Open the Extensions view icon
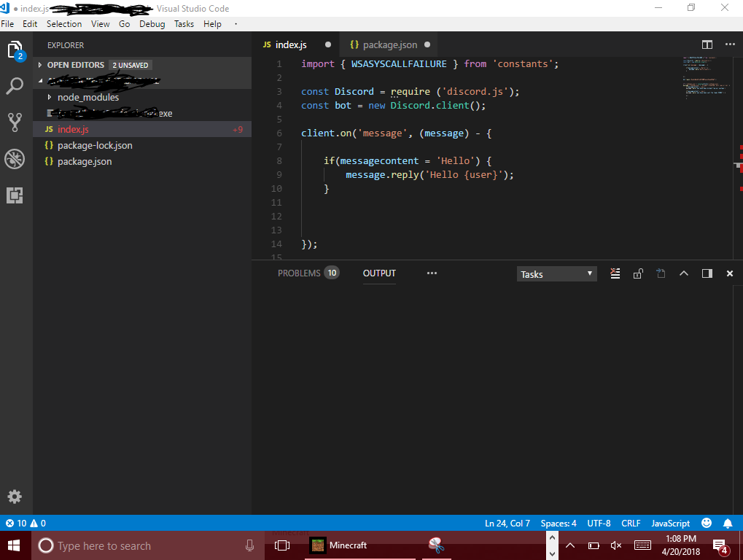Screen dimensions: 743x560 pyautogui.click(x=15, y=195)
